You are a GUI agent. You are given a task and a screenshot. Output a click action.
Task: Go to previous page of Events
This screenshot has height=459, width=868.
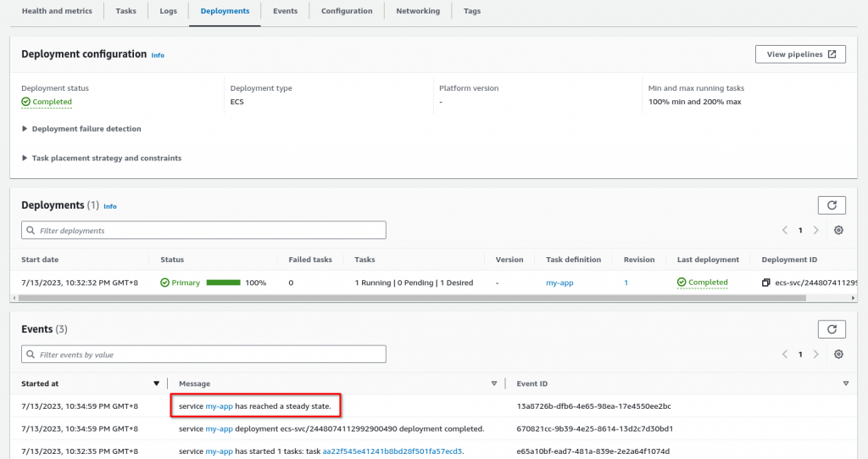pyautogui.click(x=784, y=355)
